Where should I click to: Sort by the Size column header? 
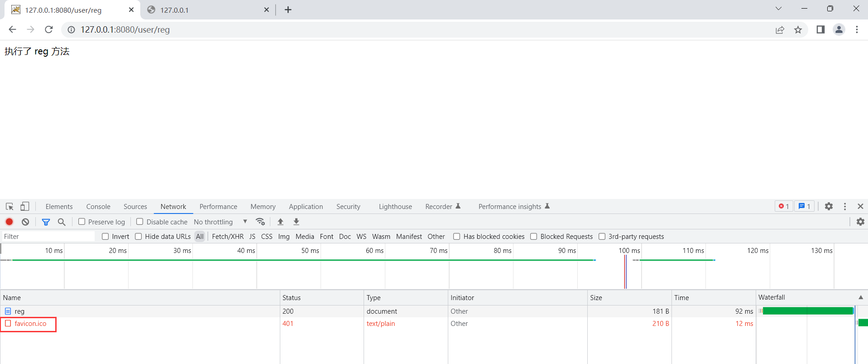[x=629, y=298]
